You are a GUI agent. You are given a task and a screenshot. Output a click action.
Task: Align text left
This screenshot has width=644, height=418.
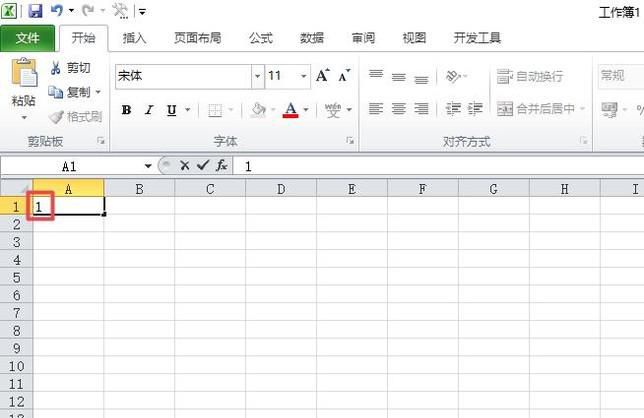376,109
